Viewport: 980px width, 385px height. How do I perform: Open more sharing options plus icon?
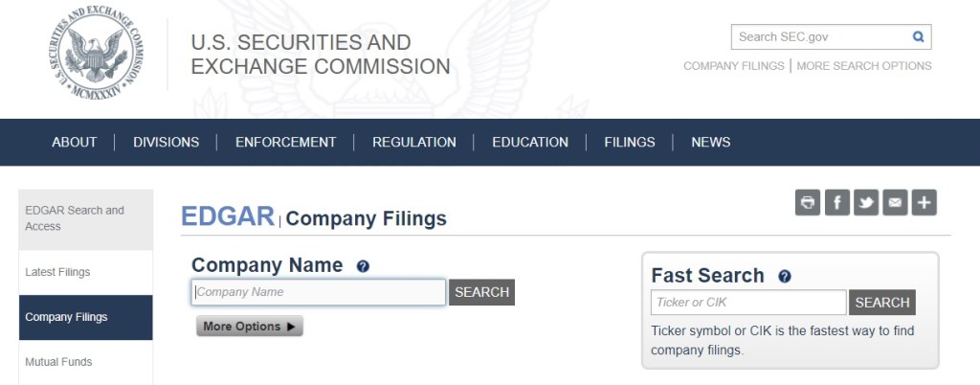[924, 202]
